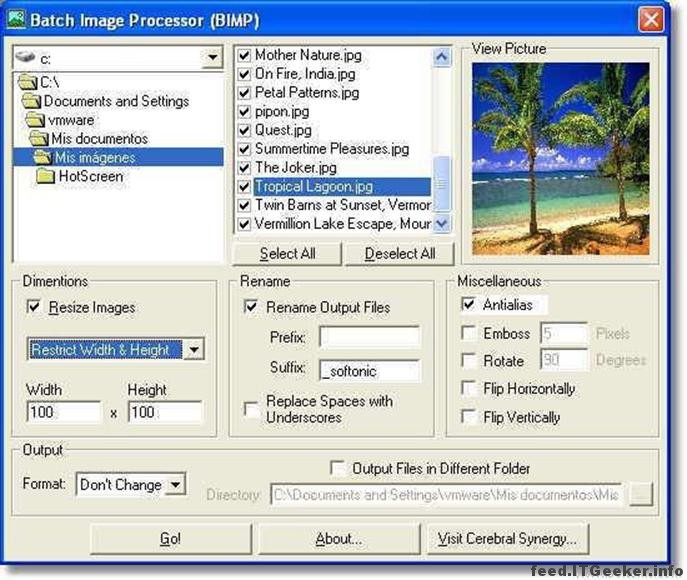Uncheck On Fire, India.jpg checkbox
This screenshot has height=580, width=687.
click(x=244, y=74)
